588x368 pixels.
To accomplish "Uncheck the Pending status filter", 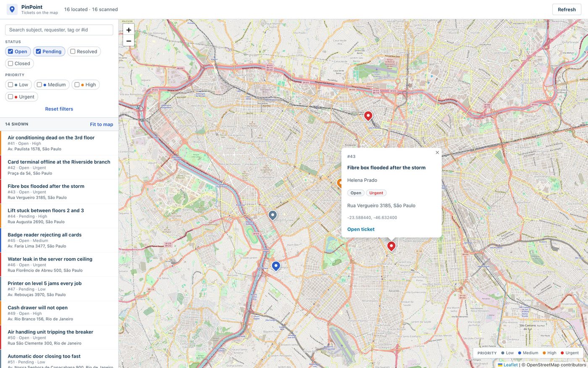I will (38, 51).
